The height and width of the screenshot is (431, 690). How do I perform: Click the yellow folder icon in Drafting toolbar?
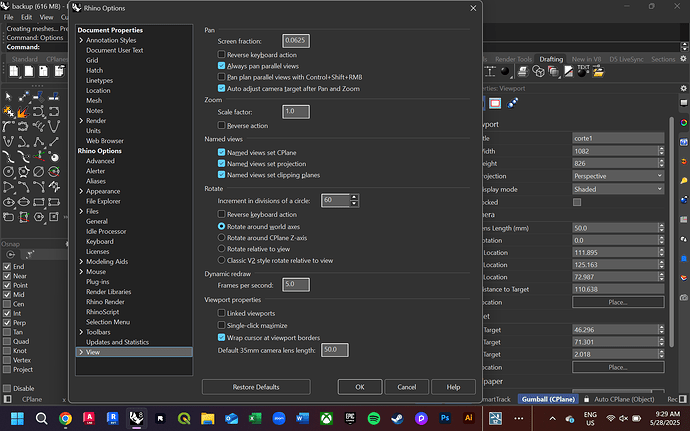598,71
